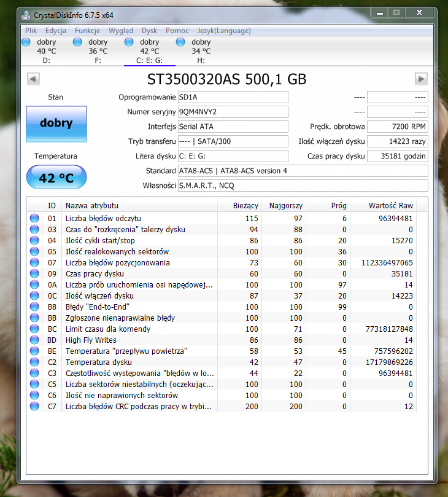Click status orb of attribute BB
The width and height of the screenshot is (448, 497).
tap(34, 318)
